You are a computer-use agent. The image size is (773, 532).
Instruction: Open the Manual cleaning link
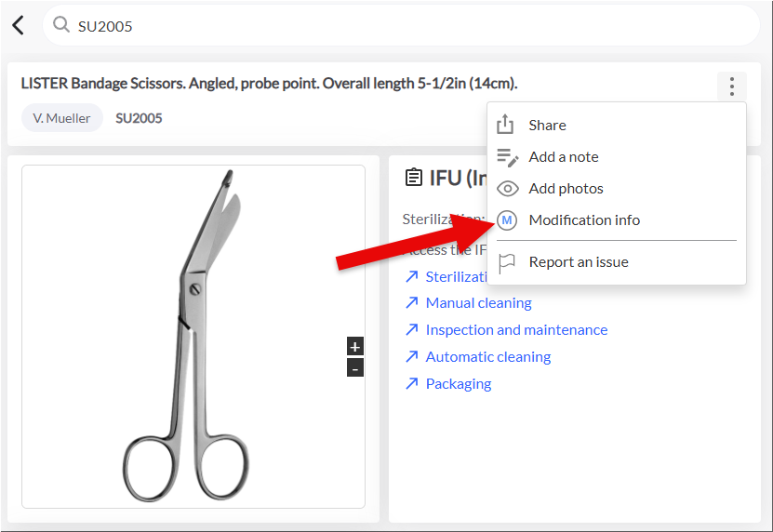click(x=478, y=302)
